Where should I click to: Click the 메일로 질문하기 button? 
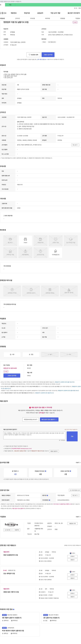point(54,451)
